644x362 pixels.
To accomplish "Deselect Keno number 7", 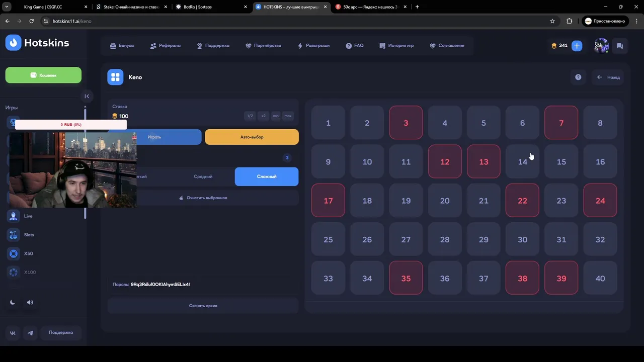I will [561, 123].
